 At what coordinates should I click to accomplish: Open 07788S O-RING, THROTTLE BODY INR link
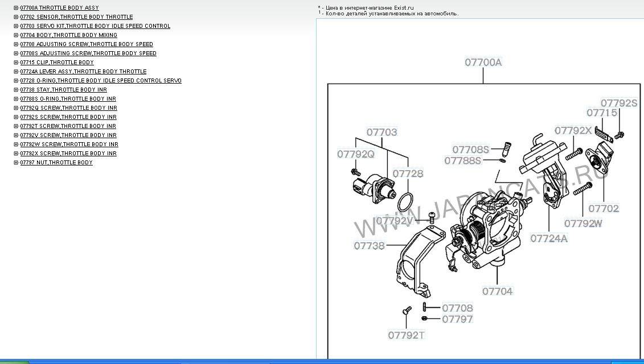click(68, 99)
